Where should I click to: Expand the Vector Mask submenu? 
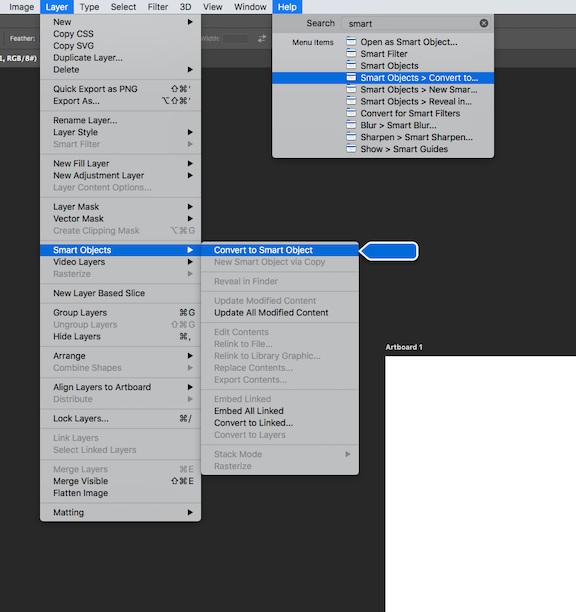click(121, 219)
